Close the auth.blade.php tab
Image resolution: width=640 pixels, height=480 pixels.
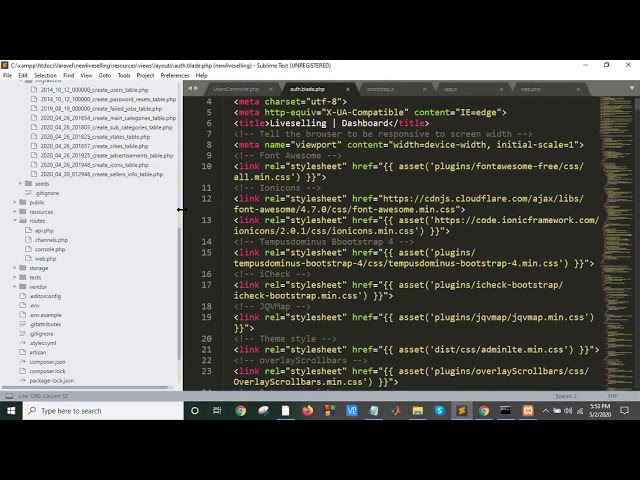[348, 89]
